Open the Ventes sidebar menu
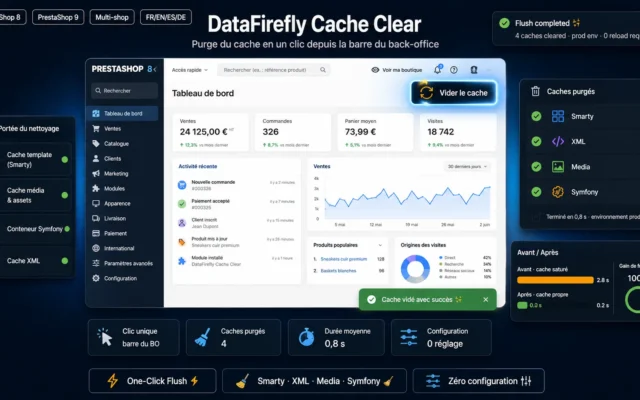Screen dimensions: 640x400 [112, 129]
